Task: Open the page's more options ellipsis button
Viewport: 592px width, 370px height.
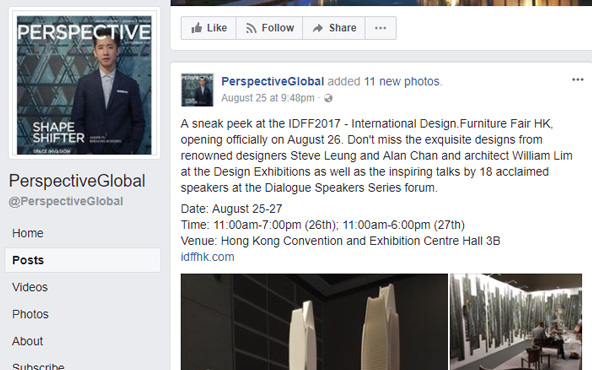Action: click(x=381, y=28)
